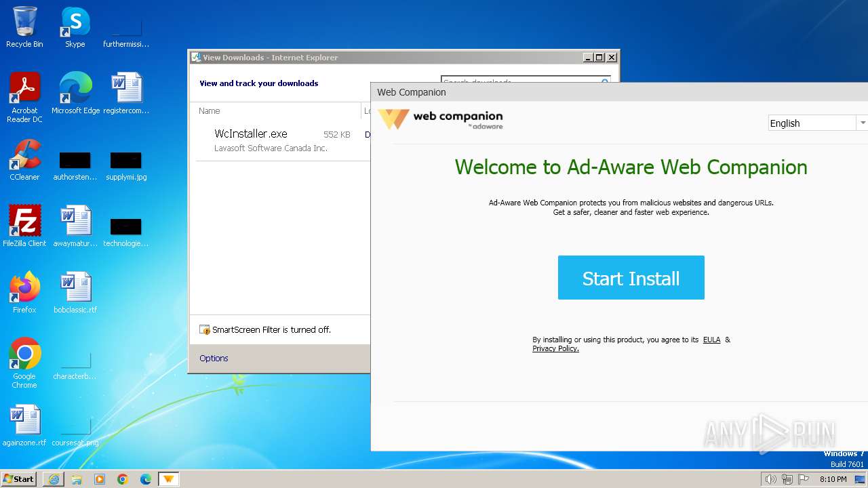This screenshot has width=868, height=488.
Task: Maximize the View Downloads window
Action: 599,58
